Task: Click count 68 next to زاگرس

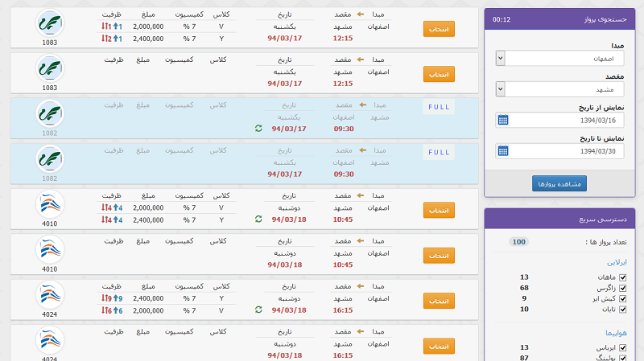Action: [x=524, y=288]
